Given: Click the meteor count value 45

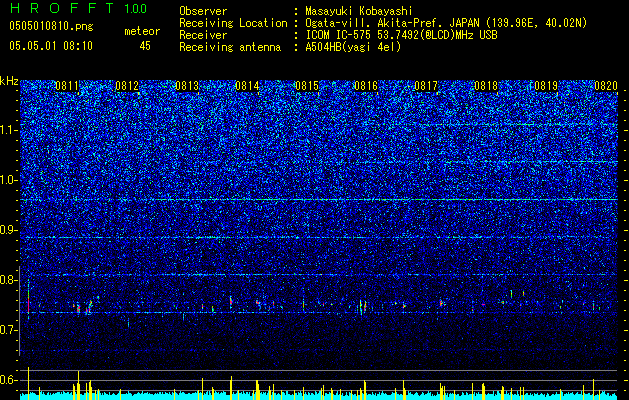Looking at the screenshot, I should [x=145, y=46].
